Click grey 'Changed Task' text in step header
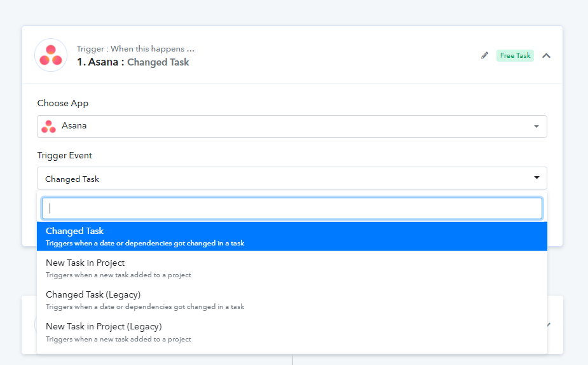The height and width of the screenshot is (365, 588). [x=158, y=62]
